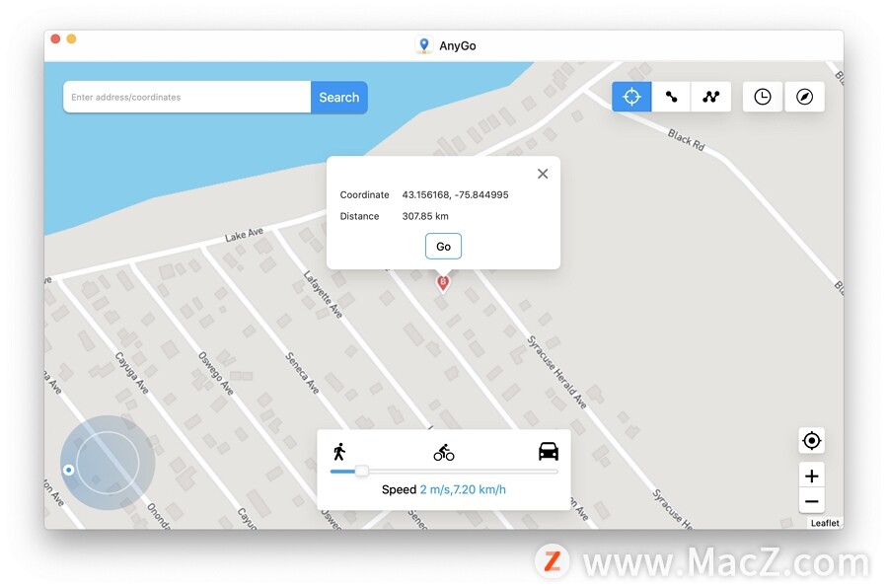
Task: Click the coordinate value 43.156168, -75.844995
Action: (x=455, y=195)
